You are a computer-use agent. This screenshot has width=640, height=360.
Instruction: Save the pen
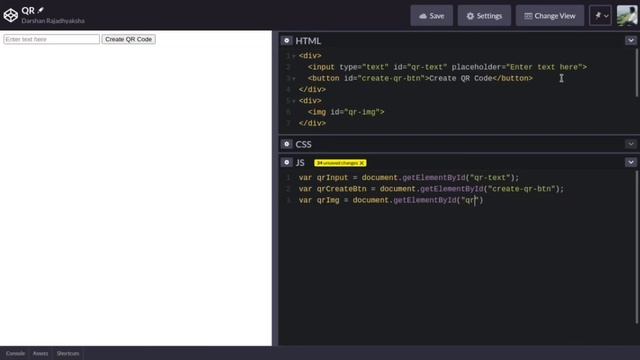[431, 16]
